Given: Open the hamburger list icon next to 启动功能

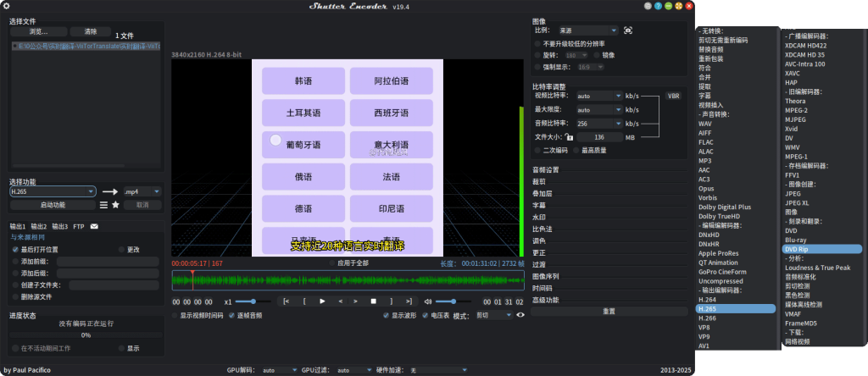Looking at the screenshot, I should (103, 205).
